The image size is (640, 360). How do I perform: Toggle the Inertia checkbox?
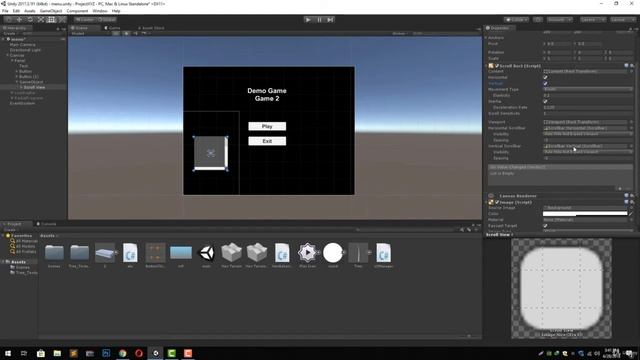pos(545,101)
